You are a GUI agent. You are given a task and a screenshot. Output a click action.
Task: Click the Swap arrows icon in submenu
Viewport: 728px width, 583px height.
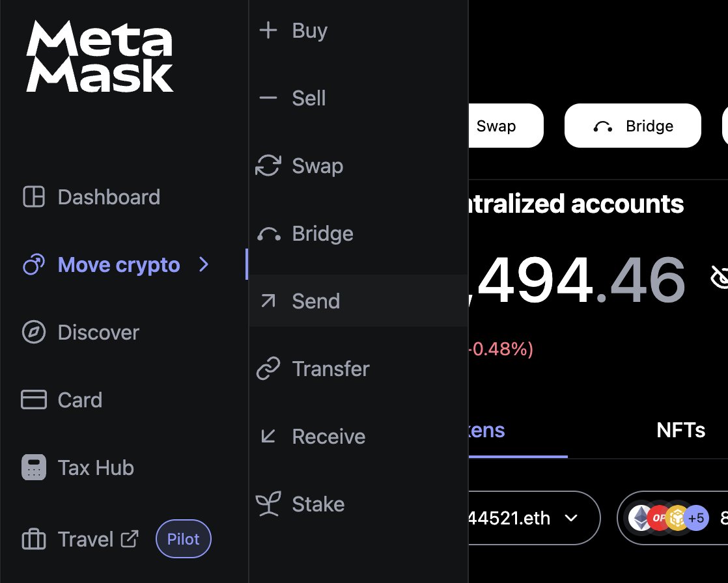coord(268,166)
